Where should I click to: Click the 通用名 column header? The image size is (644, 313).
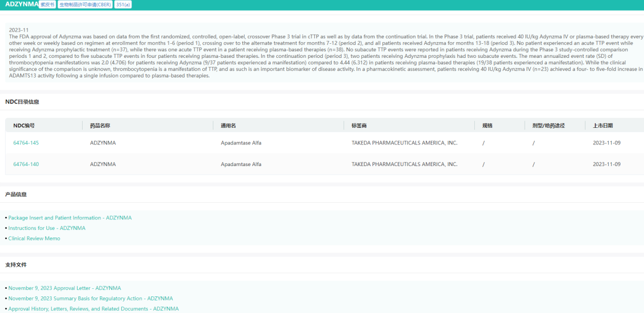(228, 125)
